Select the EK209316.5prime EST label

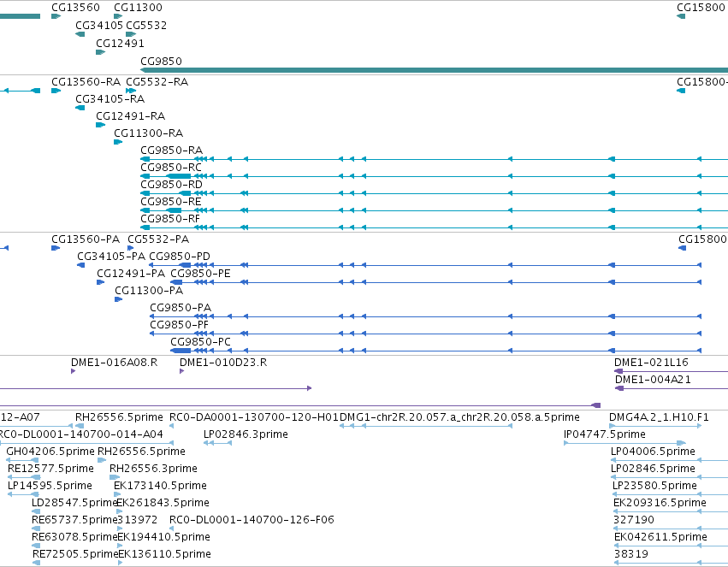660,503
